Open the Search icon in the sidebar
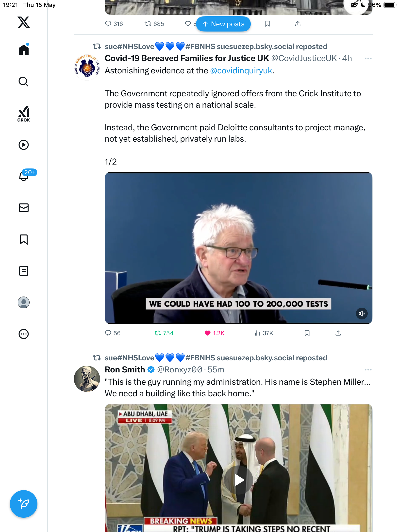This screenshot has width=399, height=532. click(x=24, y=82)
